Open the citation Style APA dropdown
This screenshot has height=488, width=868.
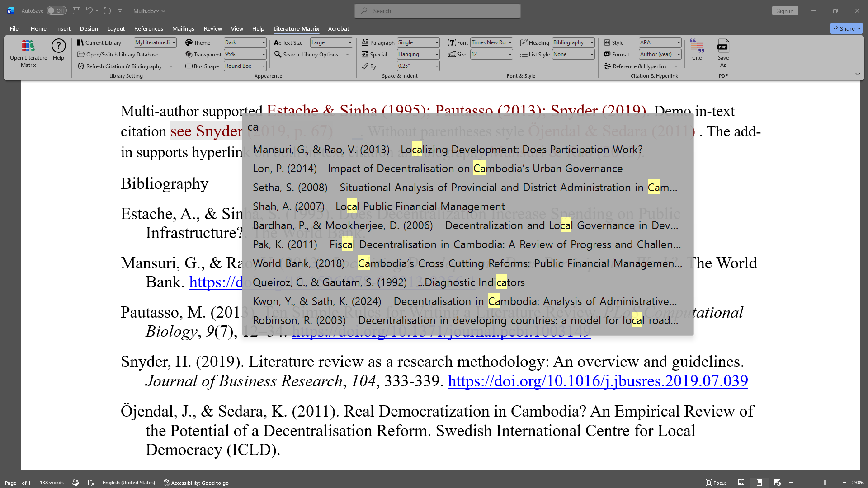[x=660, y=42]
